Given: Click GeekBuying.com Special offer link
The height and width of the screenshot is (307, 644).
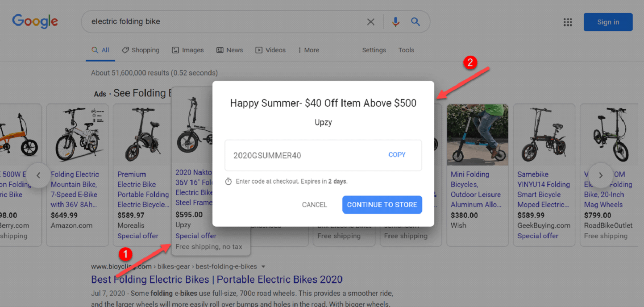Looking at the screenshot, I should [x=538, y=236].
